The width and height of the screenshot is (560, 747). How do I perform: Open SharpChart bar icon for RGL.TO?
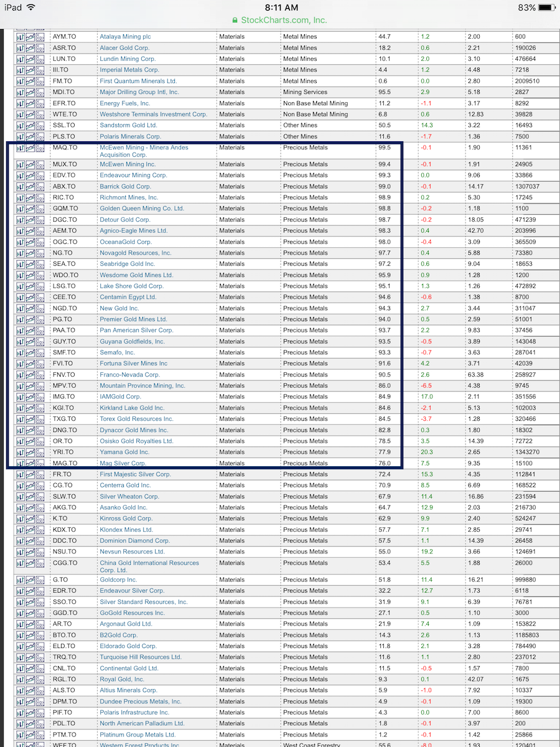click(x=20, y=679)
